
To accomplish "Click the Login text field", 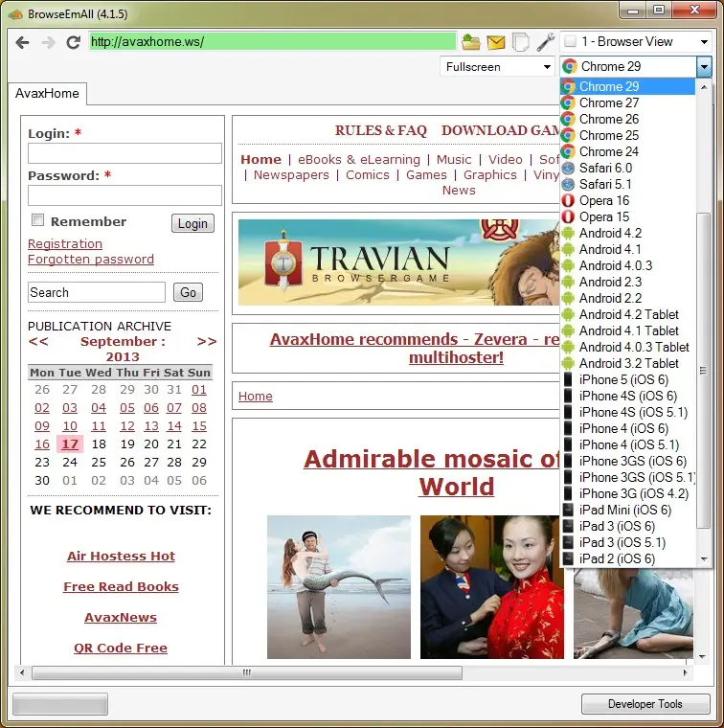I will (124, 153).
